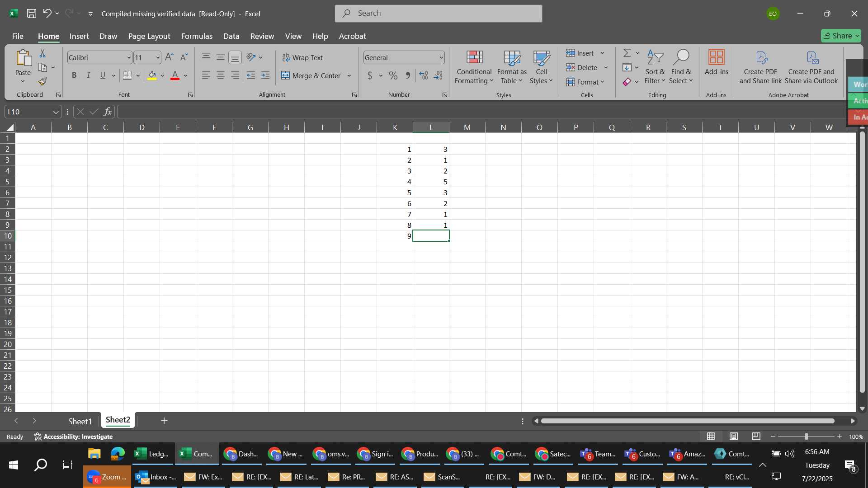Open File Explorer from taskbar
The image size is (868, 488).
(x=94, y=454)
